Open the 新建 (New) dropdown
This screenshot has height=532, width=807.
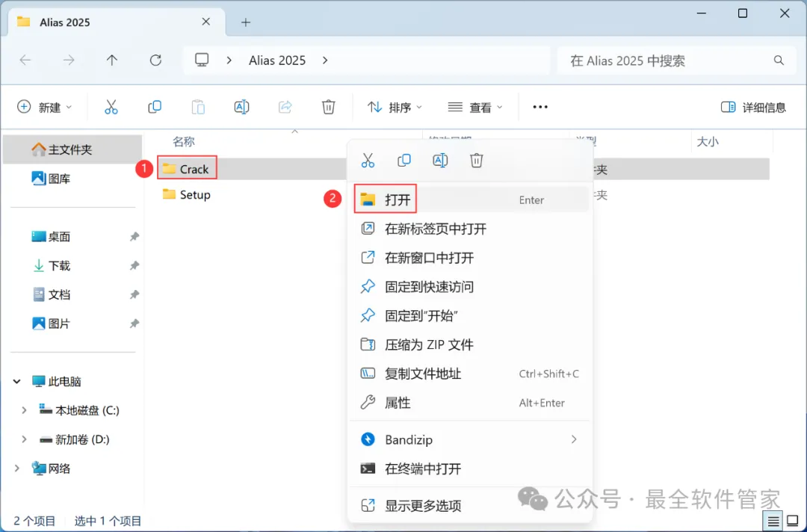point(44,107)
